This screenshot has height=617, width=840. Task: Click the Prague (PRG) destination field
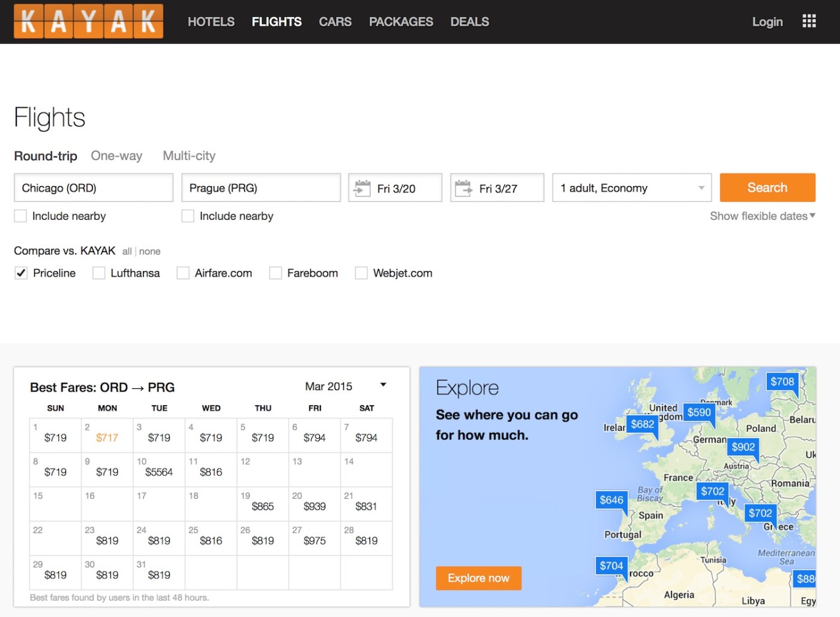pos(261,188)
